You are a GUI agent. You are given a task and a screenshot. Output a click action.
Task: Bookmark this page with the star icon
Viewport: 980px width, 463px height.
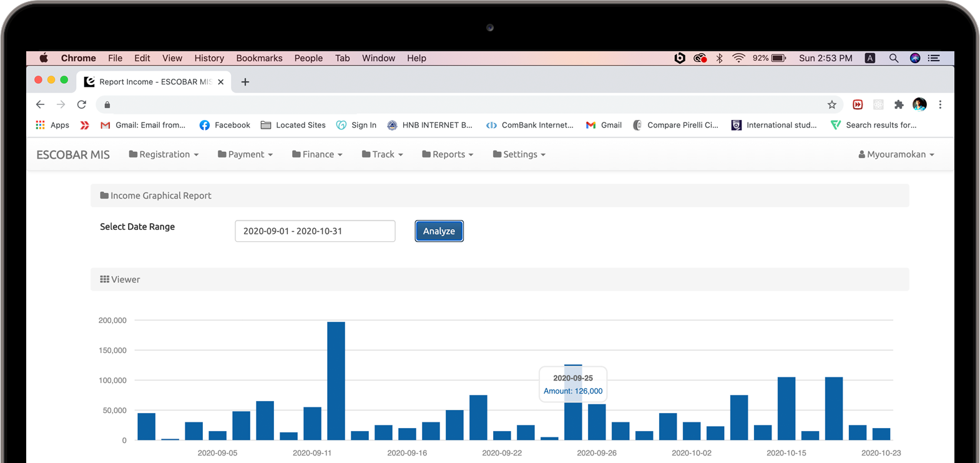[831, 105]
